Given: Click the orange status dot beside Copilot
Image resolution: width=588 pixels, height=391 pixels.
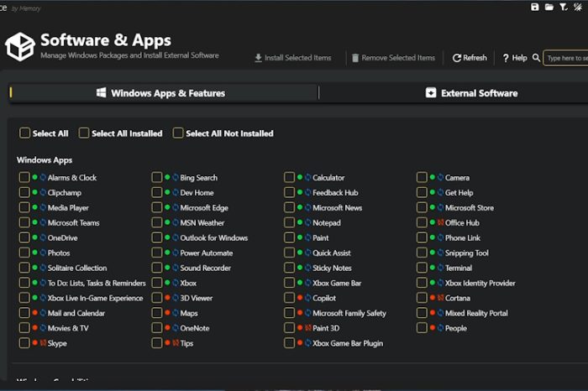Looking at the screenshot, I should [299, 298].
